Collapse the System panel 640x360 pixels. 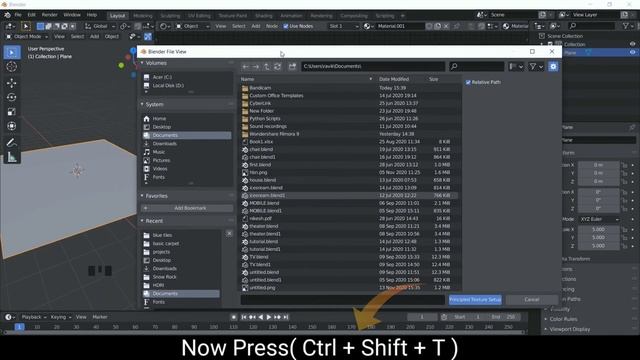(142, 104)
